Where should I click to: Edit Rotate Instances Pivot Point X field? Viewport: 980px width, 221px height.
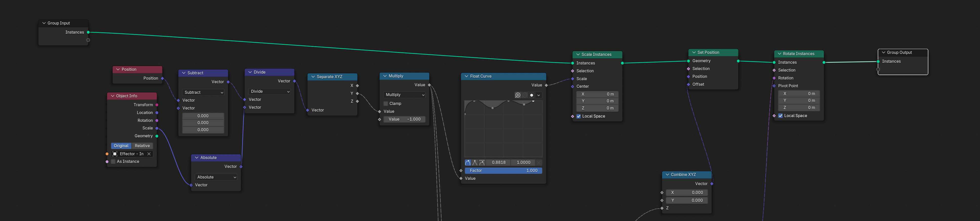coord(799,94)
